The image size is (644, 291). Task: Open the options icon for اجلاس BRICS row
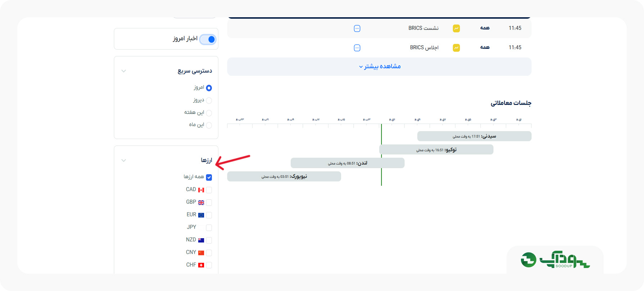point(357,48)
